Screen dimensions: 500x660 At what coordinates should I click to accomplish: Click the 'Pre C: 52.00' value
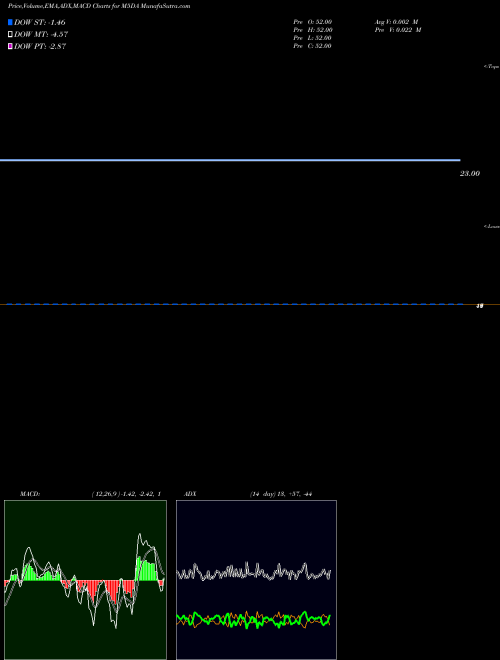312,46
